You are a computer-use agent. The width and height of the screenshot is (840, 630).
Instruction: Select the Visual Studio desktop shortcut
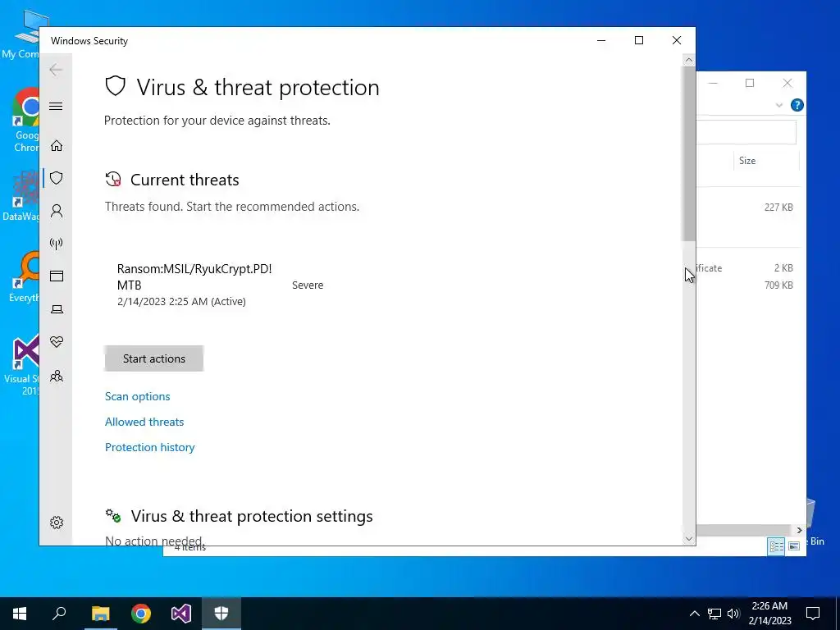(x=22, y=365)
